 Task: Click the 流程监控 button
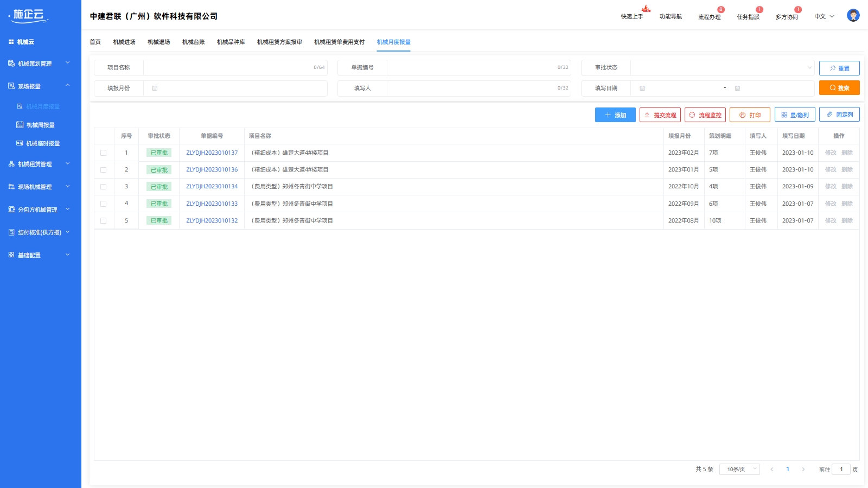[705, 115]
